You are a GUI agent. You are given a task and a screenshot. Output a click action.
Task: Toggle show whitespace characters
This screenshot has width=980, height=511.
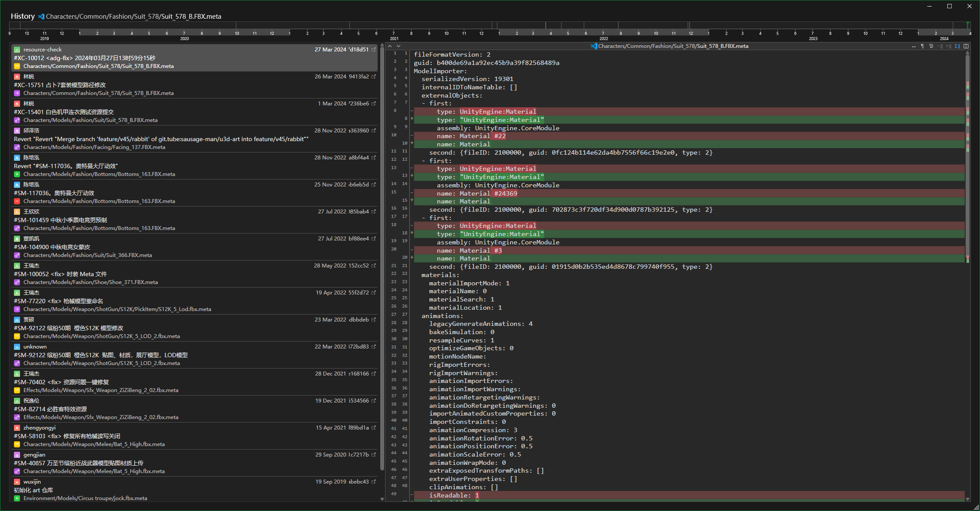click(913, 46)
